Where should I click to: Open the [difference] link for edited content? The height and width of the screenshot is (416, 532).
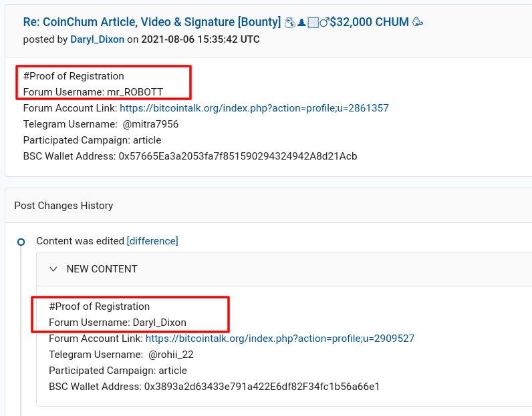point(152,241)
